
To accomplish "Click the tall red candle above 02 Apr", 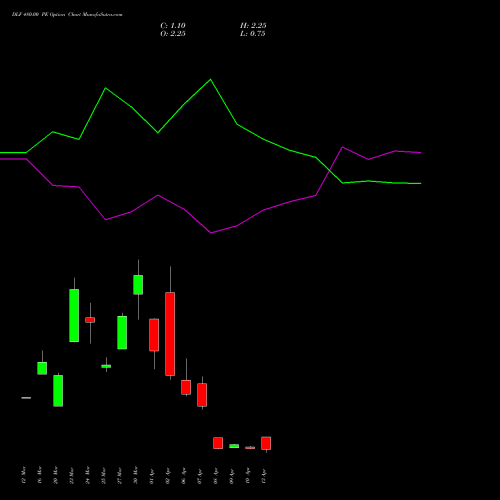I will click(x=170, y=334).
